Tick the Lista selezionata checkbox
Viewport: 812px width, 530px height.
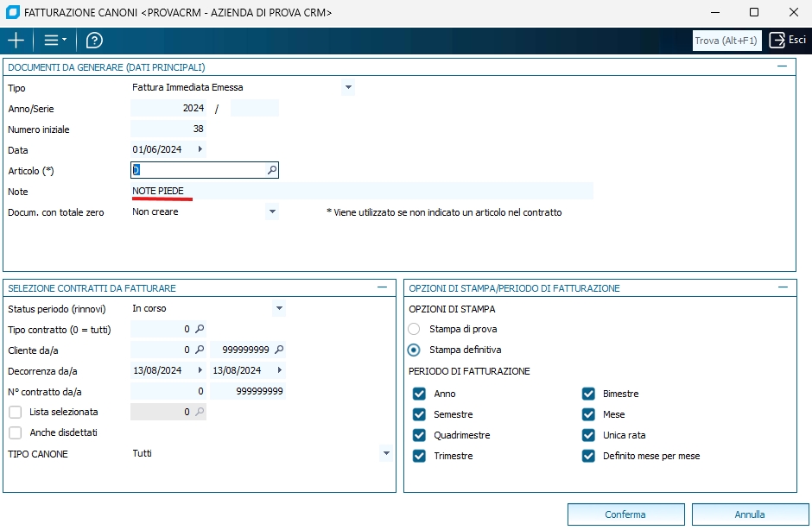point(15,413)
